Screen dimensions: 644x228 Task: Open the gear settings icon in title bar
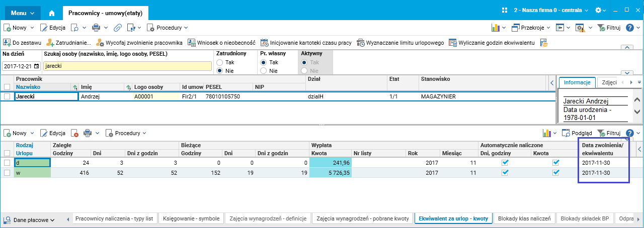click(x=598, y=10)
